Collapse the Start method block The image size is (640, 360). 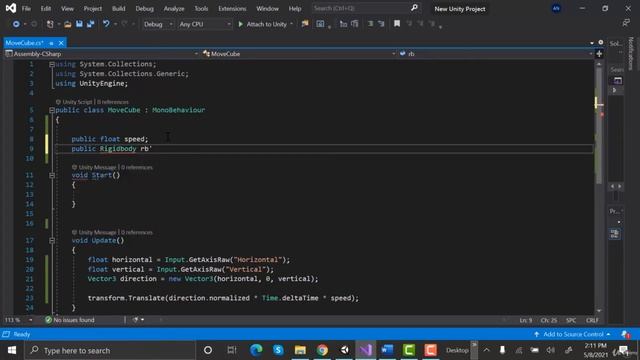[52, 175]
